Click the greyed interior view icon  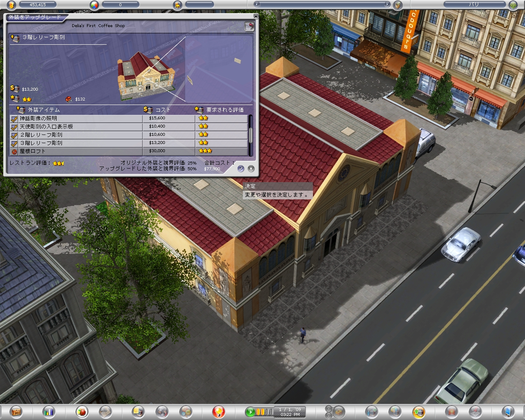(x=372, y=411)
